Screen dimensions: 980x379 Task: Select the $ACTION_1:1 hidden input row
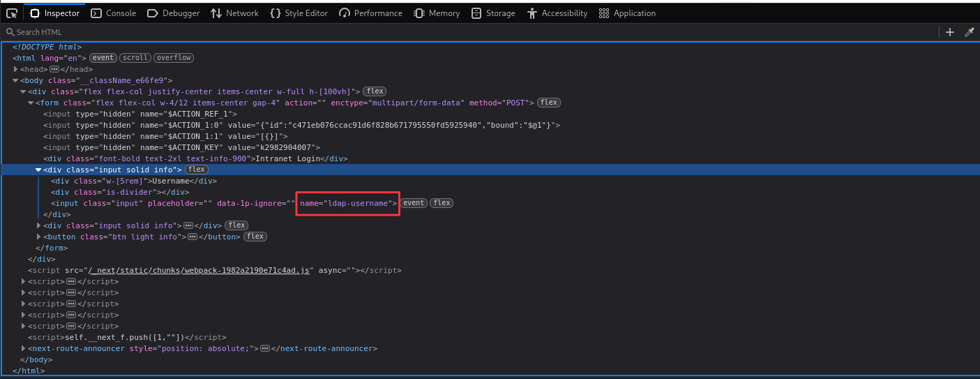coord(490,136)
